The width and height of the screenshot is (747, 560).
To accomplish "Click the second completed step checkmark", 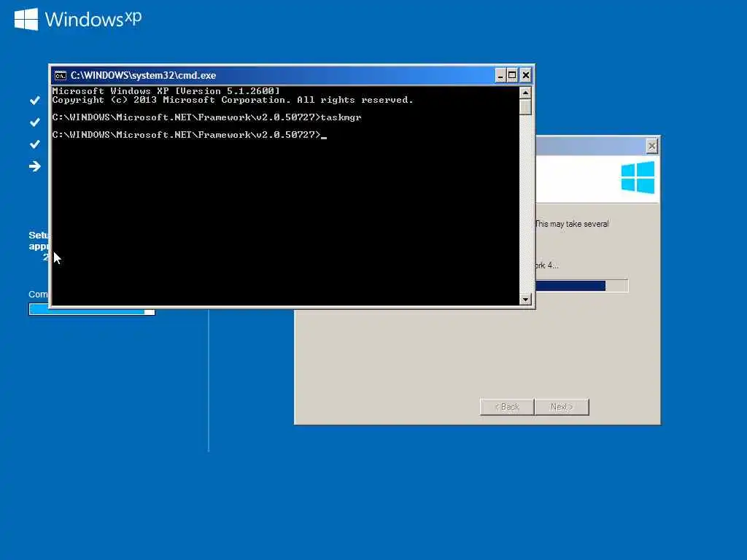I will click(35, 122).
